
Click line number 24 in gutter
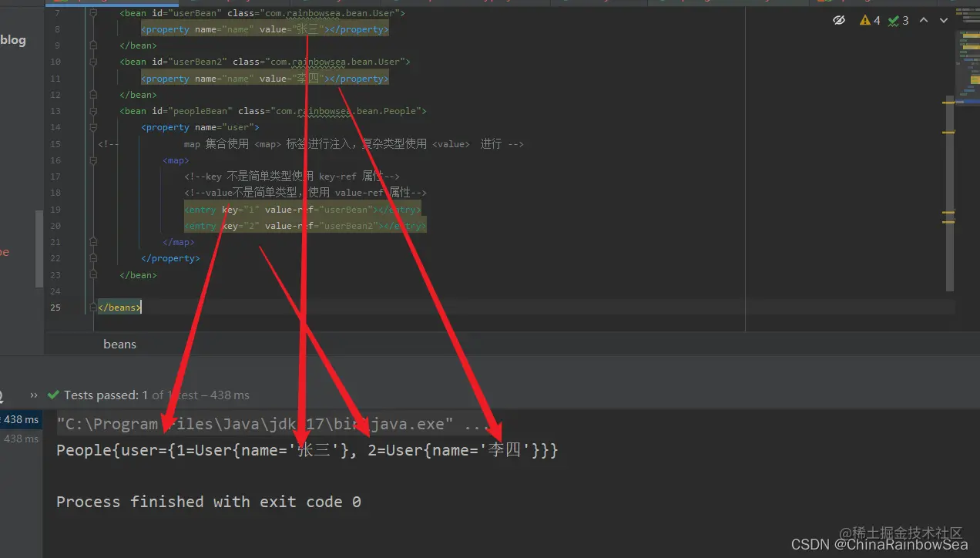tap(55, 291)
